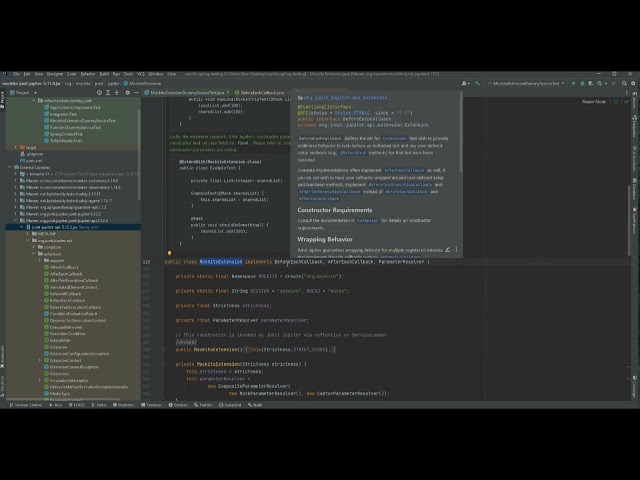Open the Profiler tool window
Viewport: 640px width, 480px height.
pyautogui.click(x=203, y=405)
